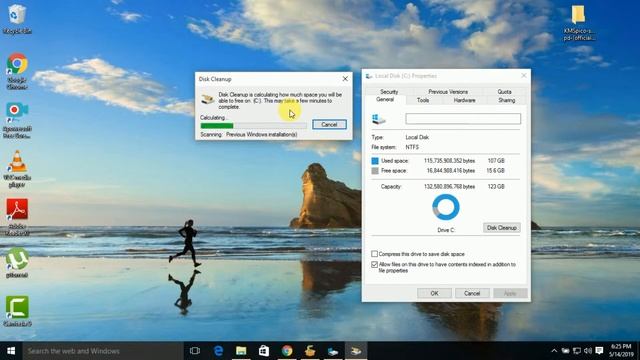The width and height of the screenshot is (640, 360).
Task: Click the Disk Cleanup button in Properties
Action: 502,228
